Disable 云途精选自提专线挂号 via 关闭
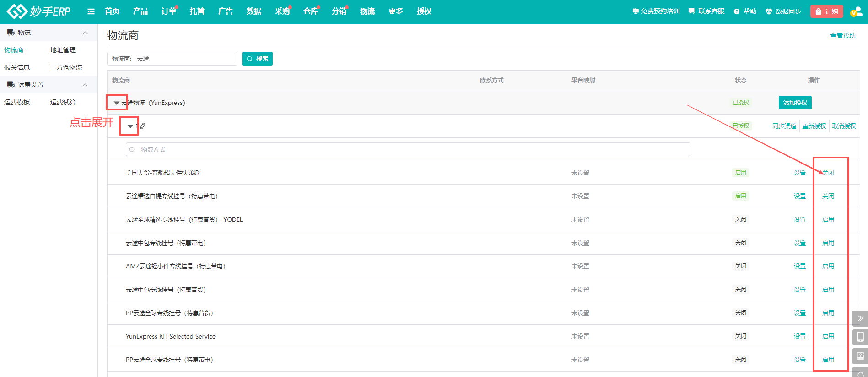The image size is (868, 377). (828, 196)
